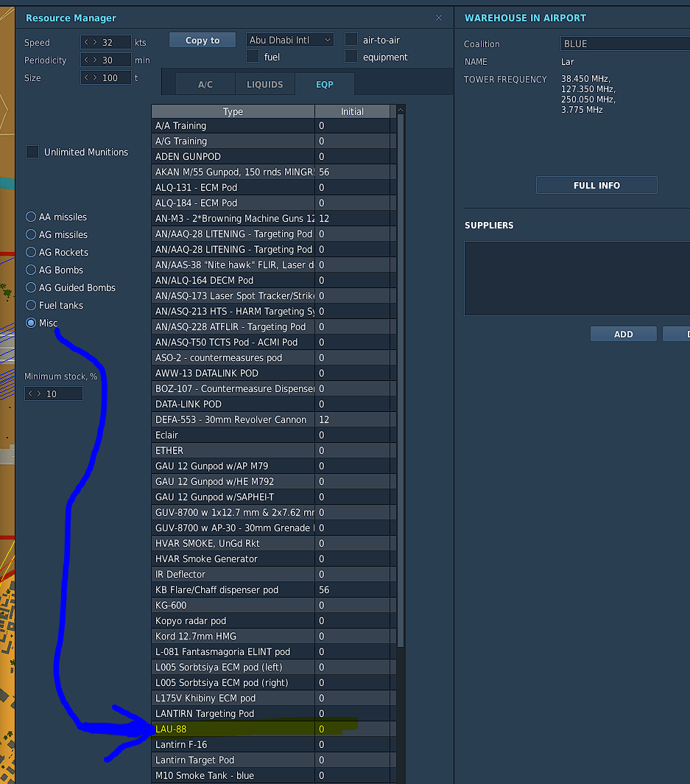This screenshot has width=690, height=784.
Task: Select the A/A Training row
Action: pos(274,125)
